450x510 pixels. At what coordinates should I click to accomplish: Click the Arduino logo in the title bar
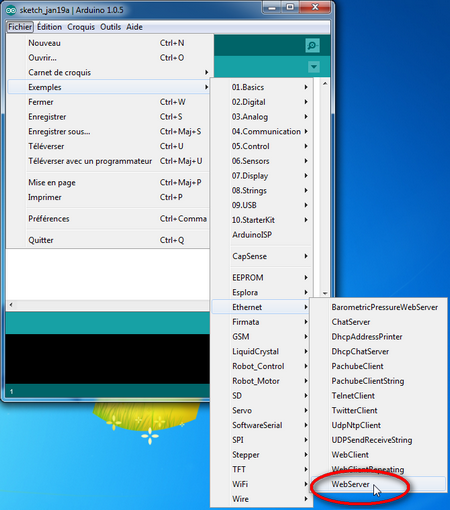click(x=11, y=10)
